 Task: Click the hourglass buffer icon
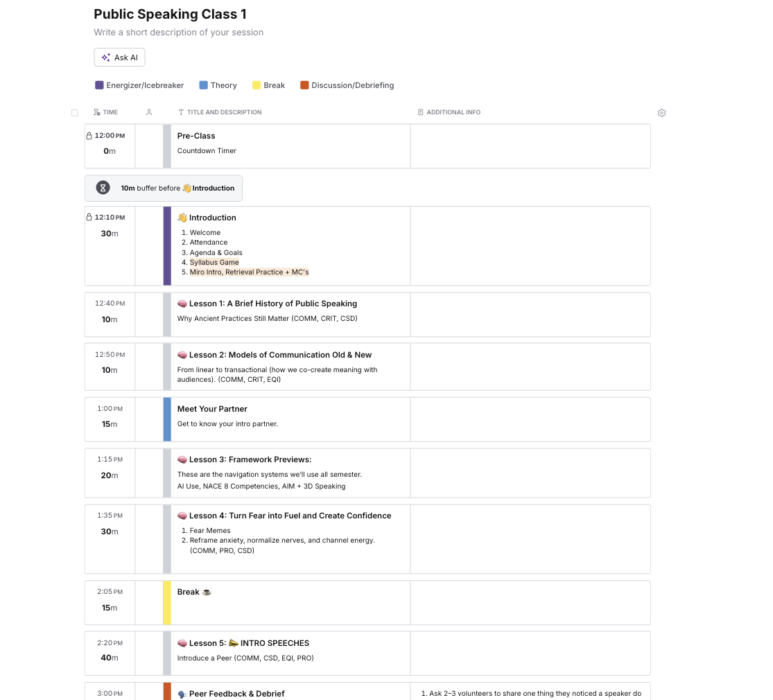coord(103,188)
